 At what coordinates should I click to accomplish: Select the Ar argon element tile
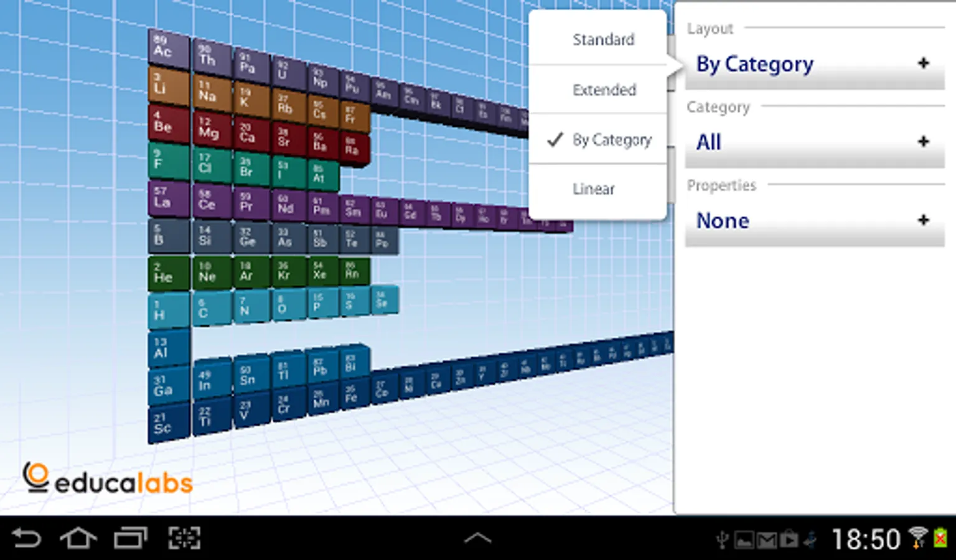[x=251, y=273]
